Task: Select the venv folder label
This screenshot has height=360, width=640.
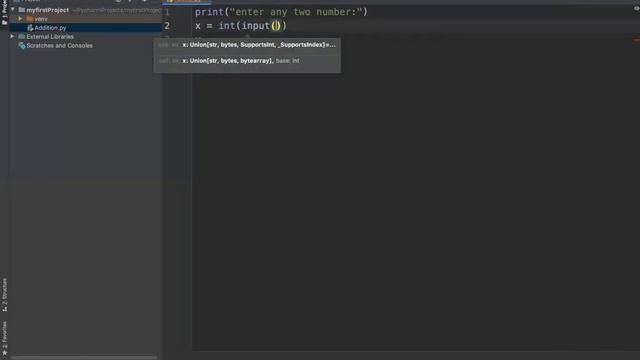Action: click(x=41, y=19)
